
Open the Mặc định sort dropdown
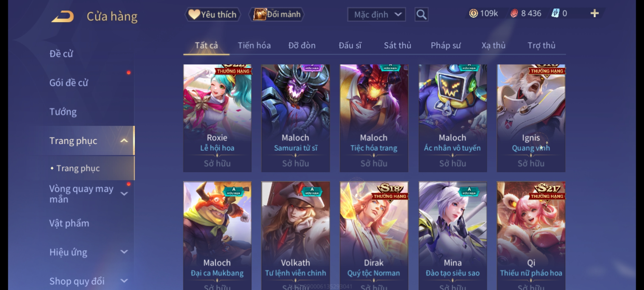click(x=376, y=15)
